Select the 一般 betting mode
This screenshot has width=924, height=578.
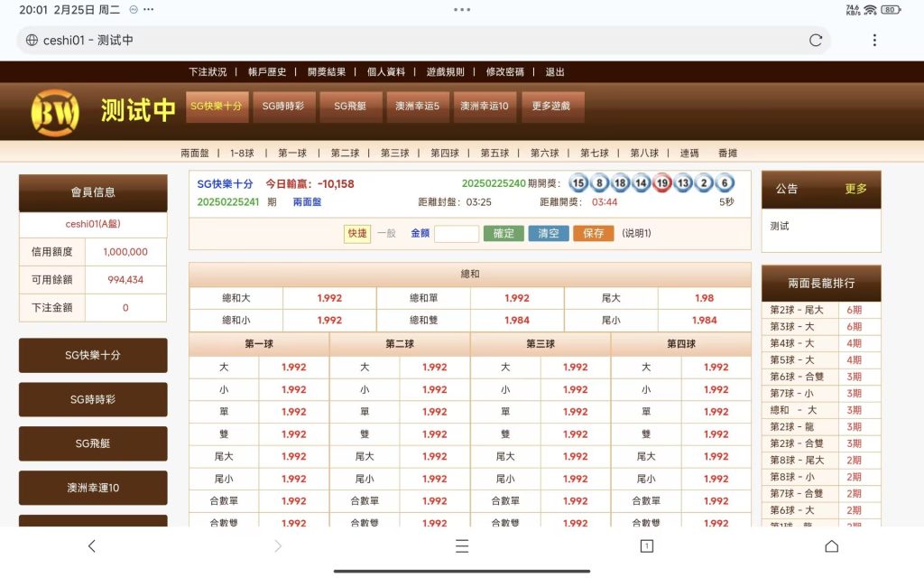[386, 234]
